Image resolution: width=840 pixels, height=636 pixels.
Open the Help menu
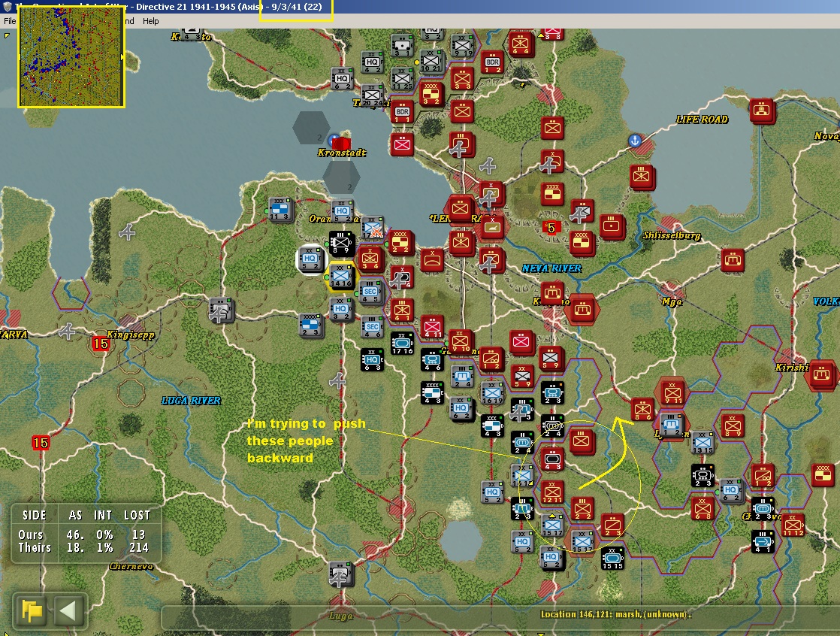tap(151, 21)
